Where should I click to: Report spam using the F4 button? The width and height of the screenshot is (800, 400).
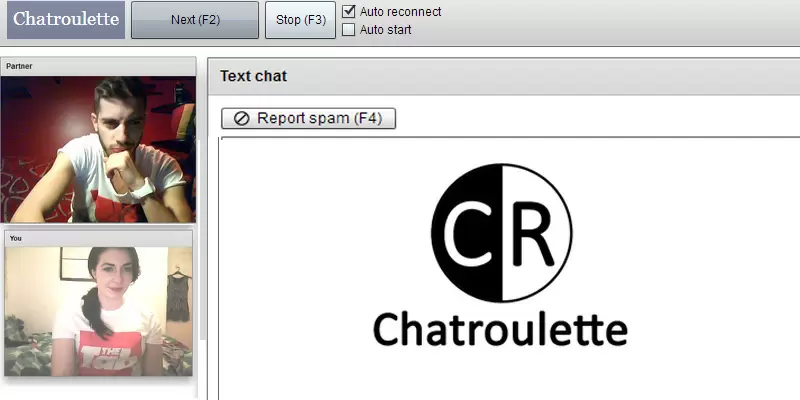pyautogui.click(x=309, y=118)
